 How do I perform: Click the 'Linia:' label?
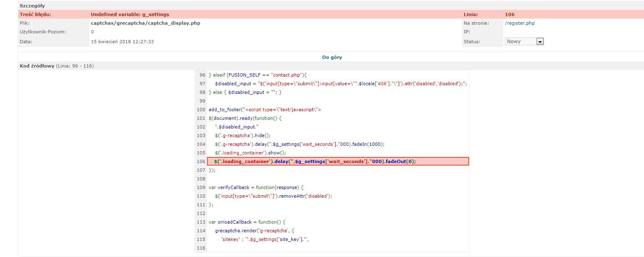[470, 14]
